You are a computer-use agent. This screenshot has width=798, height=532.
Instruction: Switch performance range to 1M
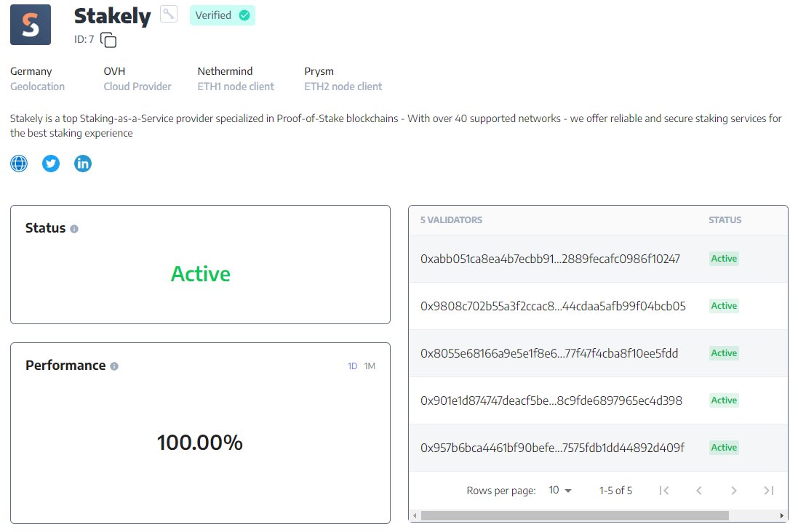(x=370, y=366)
